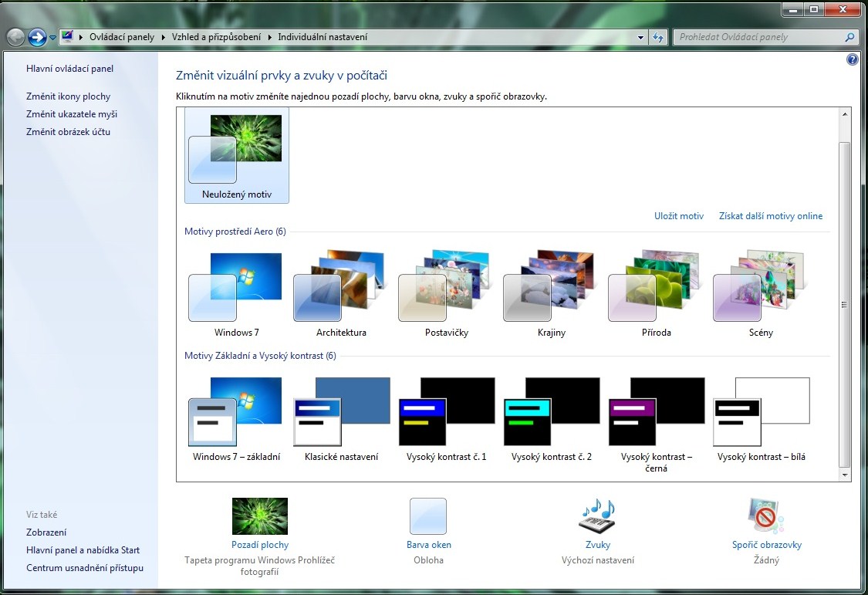Go to Hlavní ovládací panel

[69, 69]
